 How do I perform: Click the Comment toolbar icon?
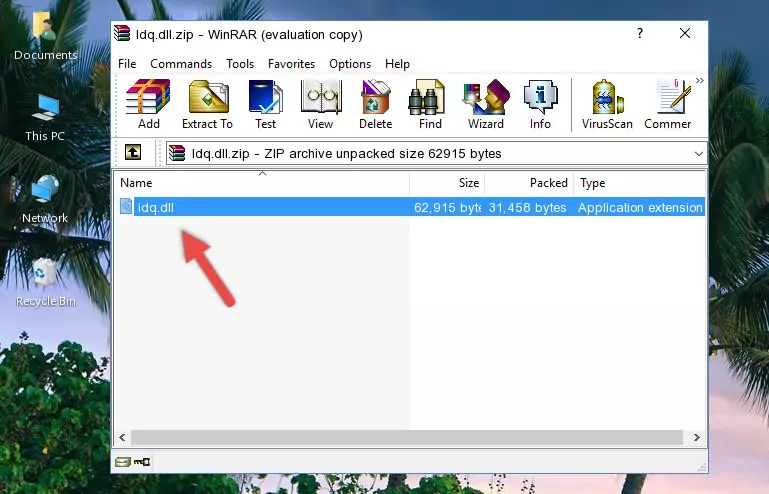[668, 104]
